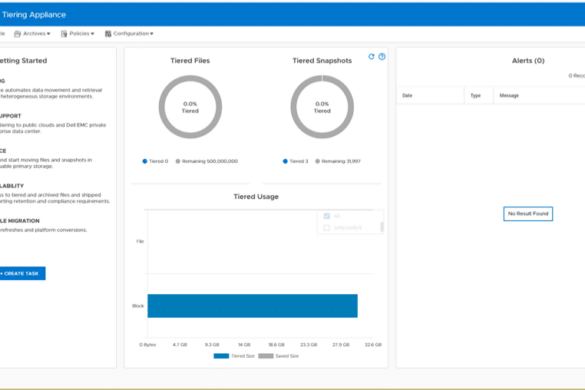This screenshot has height=390, width=585.
Task: Toggle the Tiered Size legend swatch
Action: (x=221, y=356)
